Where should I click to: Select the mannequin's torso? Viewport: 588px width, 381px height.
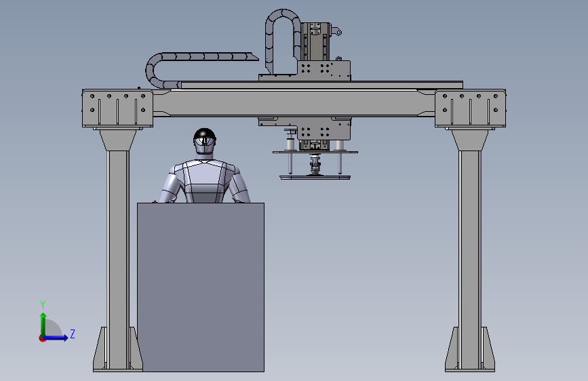pos(205,181)
